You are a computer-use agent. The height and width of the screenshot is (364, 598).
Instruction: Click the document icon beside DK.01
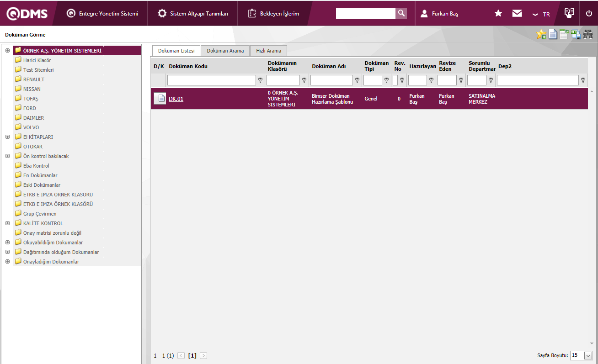point(160,99)
